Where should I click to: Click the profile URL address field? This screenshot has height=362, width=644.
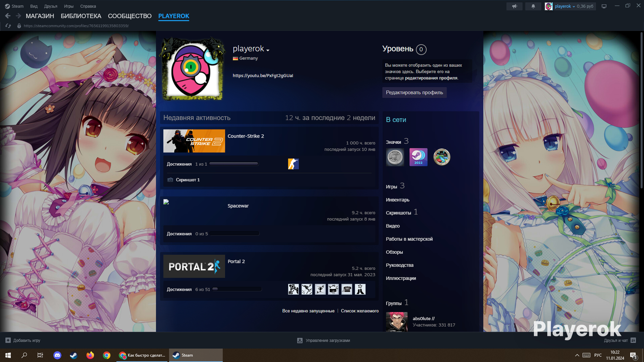tap(76, 26)
